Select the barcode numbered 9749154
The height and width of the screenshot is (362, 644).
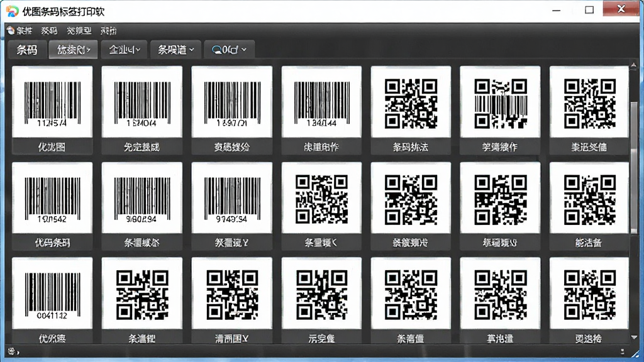231,206
